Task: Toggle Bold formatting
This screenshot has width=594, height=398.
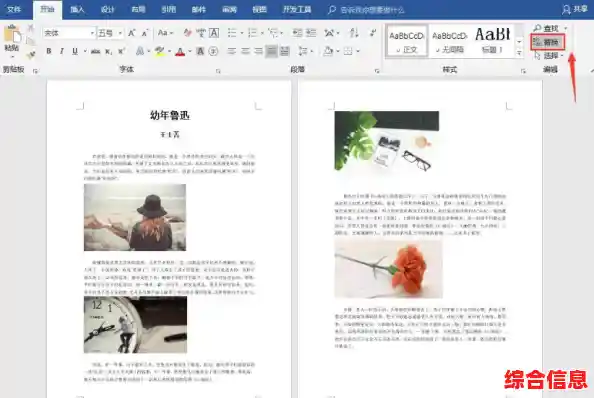Action: pyautogui.click(x=49, y=51)
